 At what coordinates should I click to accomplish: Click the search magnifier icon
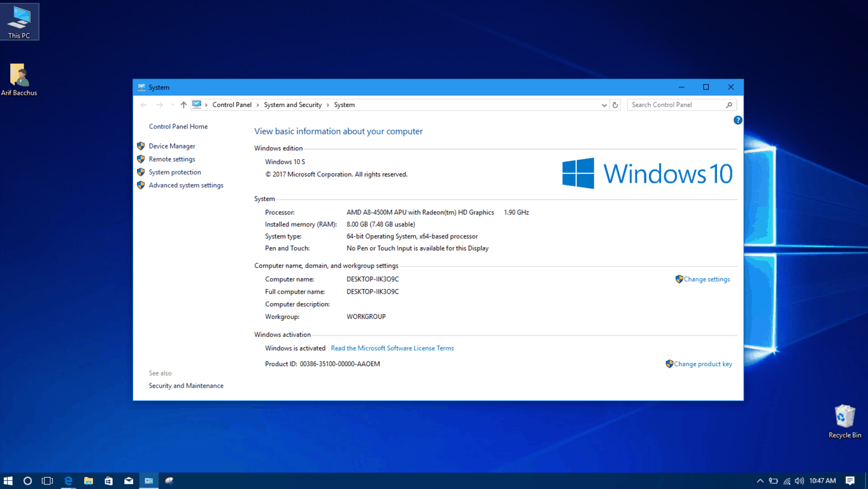(x=729, y=105)
